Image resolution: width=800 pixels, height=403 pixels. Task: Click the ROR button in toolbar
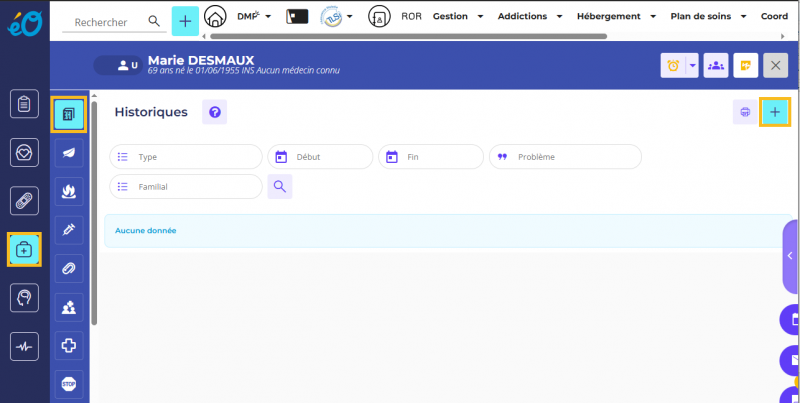tap(411, 17)
